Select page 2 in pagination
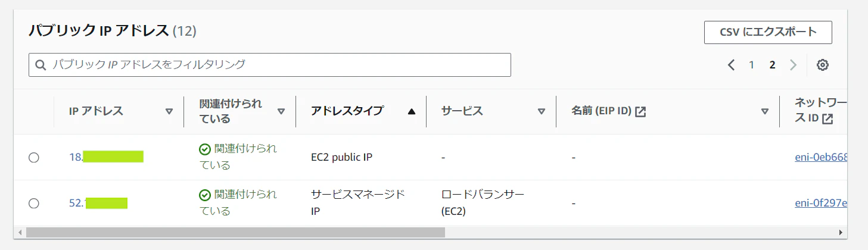This screenshot has width=868, height=250. click(772, 65)
